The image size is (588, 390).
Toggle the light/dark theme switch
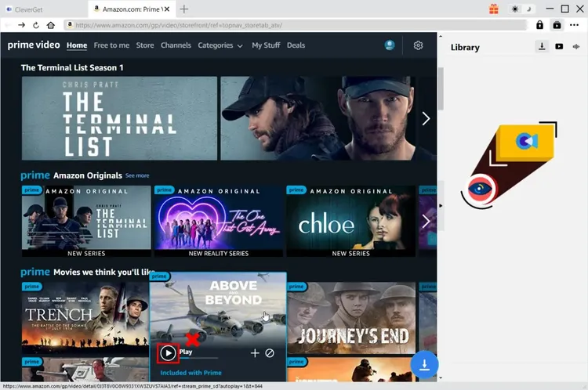click(x=521, y=9)
